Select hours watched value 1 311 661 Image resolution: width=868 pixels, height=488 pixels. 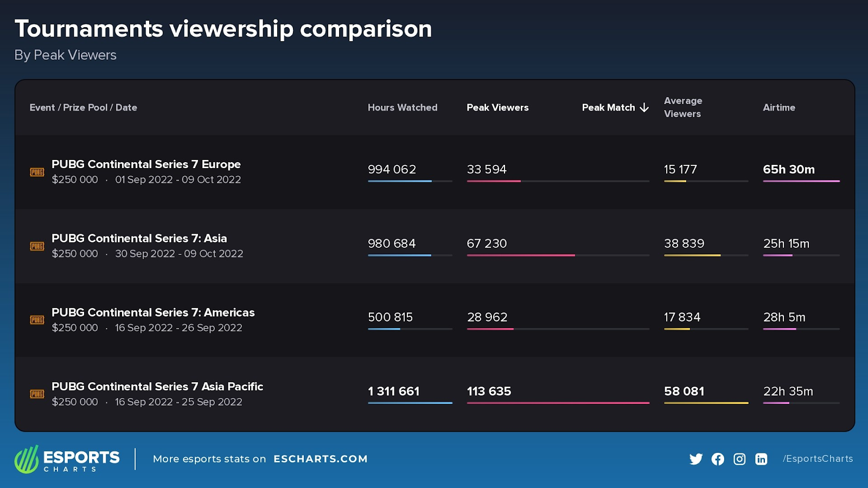click(394, 391)
